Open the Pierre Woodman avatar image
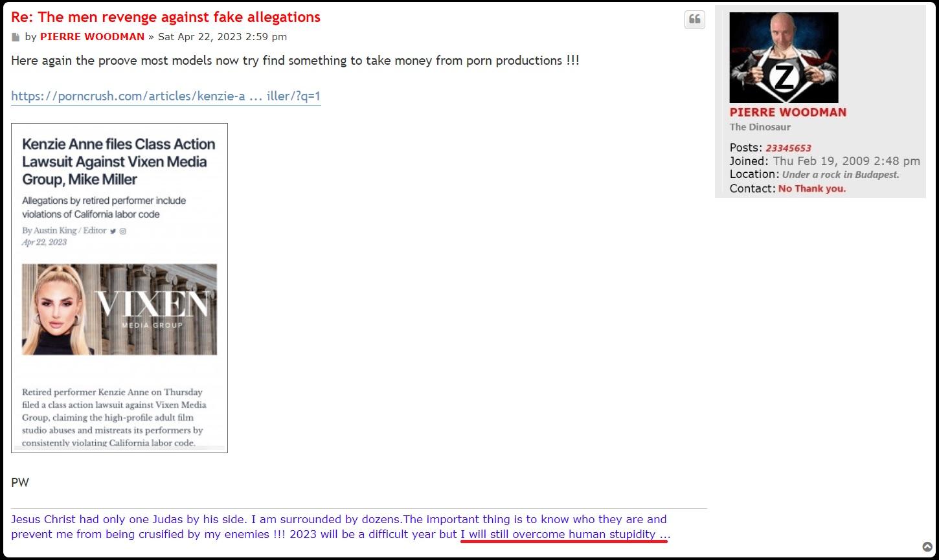 783,58
